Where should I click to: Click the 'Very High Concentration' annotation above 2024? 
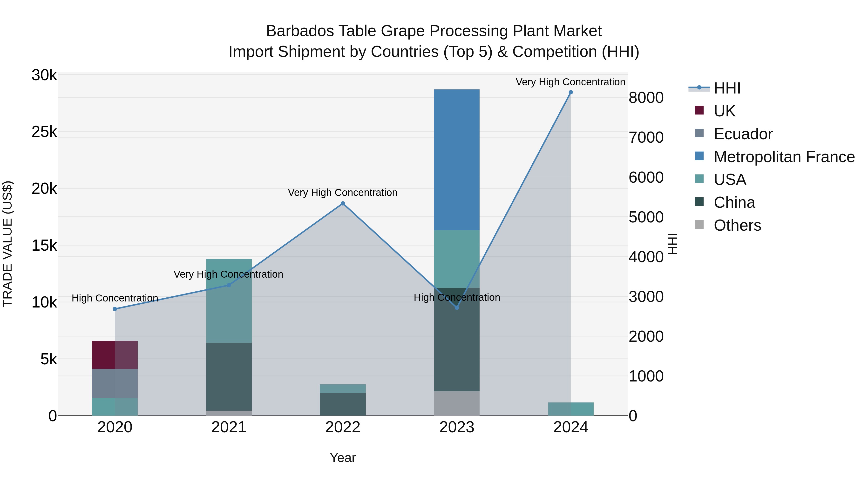pyautogui.click(x=570, y=82)
